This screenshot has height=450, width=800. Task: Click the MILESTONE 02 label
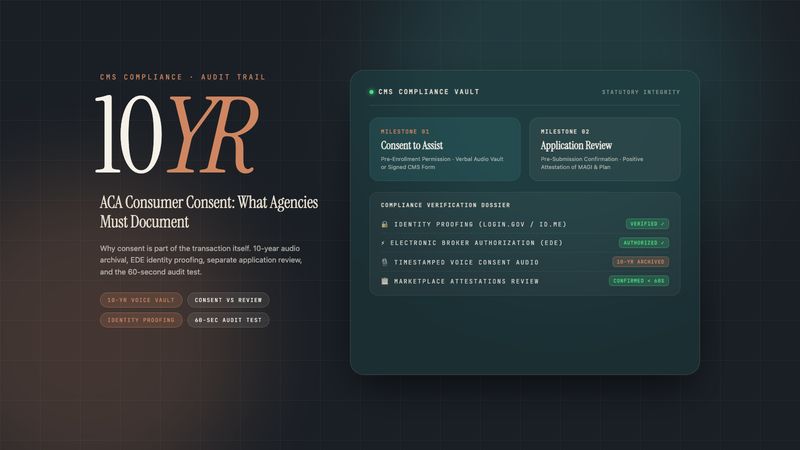(565, 132)
